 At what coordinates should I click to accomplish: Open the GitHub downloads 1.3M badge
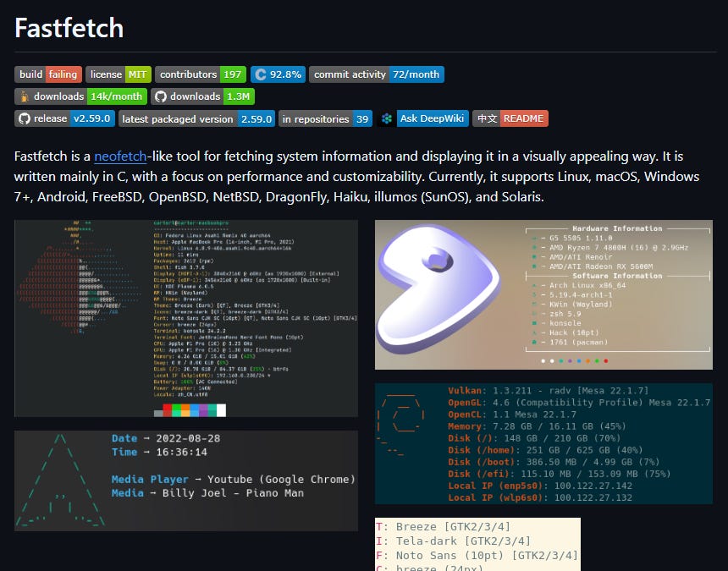[x=203, y=96]
